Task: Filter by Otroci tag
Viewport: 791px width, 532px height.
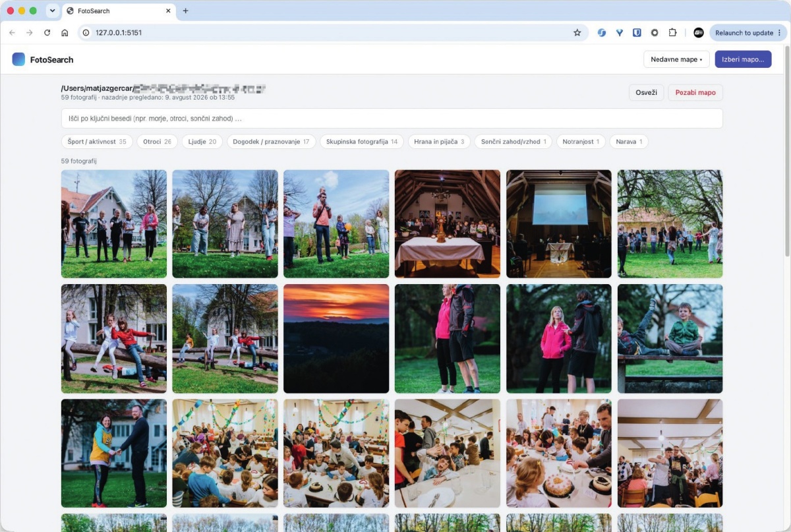Action: pos(157,142)
